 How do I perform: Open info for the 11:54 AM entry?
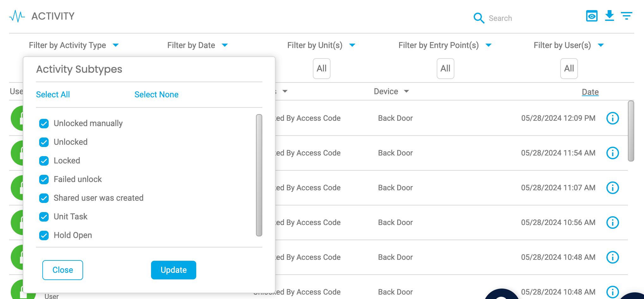(x=612, y=153)
